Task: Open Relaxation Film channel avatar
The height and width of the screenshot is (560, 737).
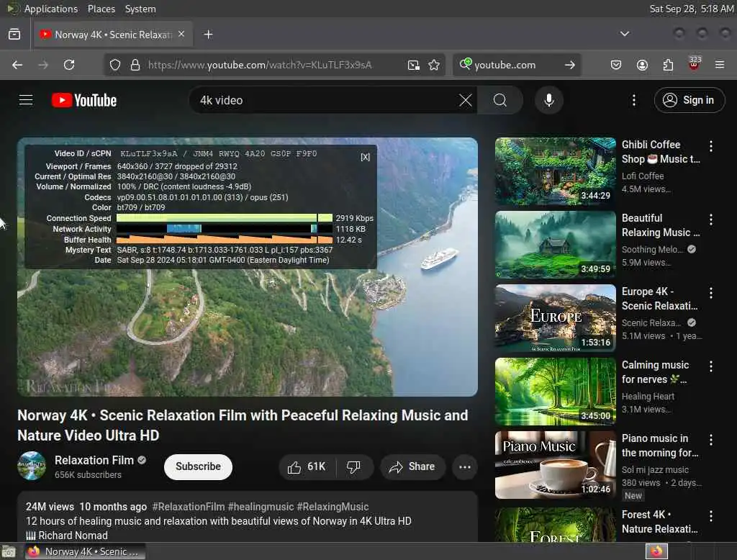Action: pyautogui.click(x=32, y=466)
